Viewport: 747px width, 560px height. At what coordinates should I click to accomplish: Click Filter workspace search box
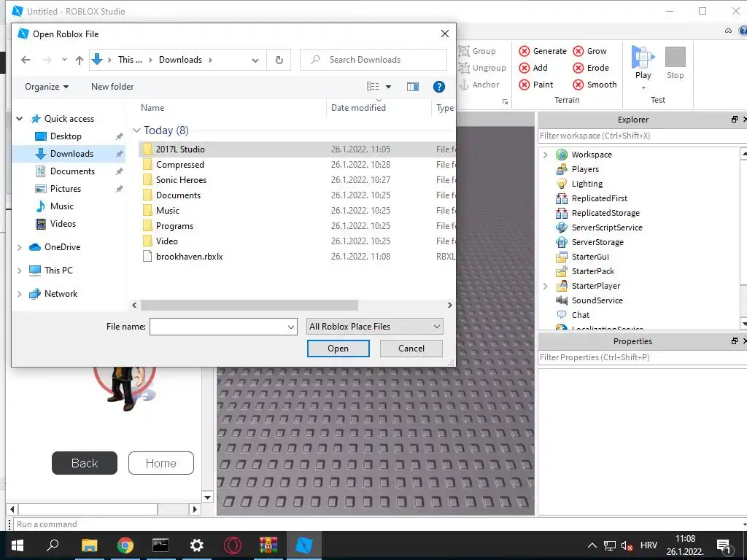point(642,136)
